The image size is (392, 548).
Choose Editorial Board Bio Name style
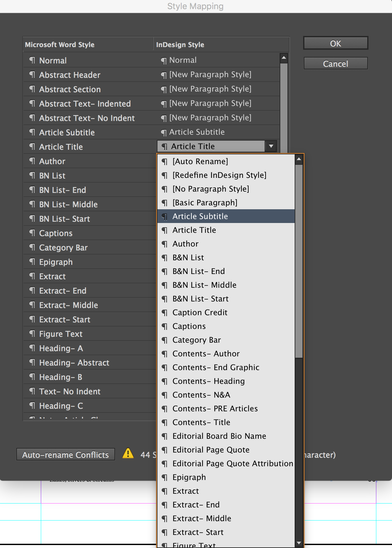click(x=226, y=436)
